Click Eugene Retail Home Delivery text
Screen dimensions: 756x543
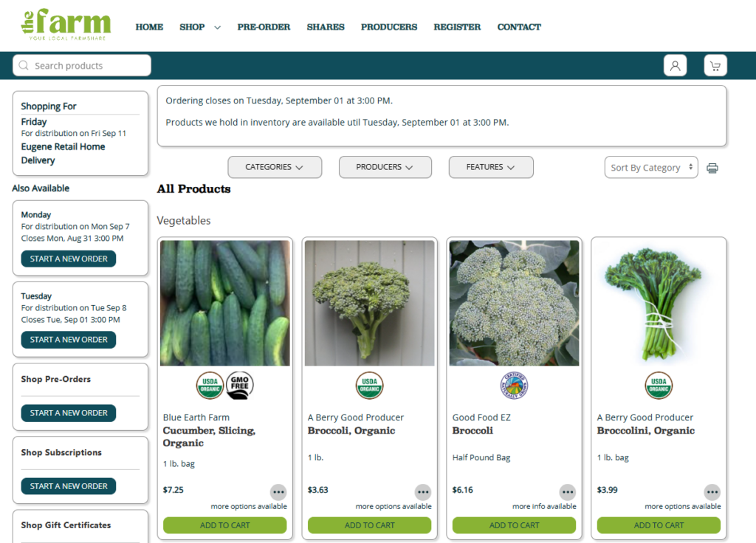coord(63,154)
